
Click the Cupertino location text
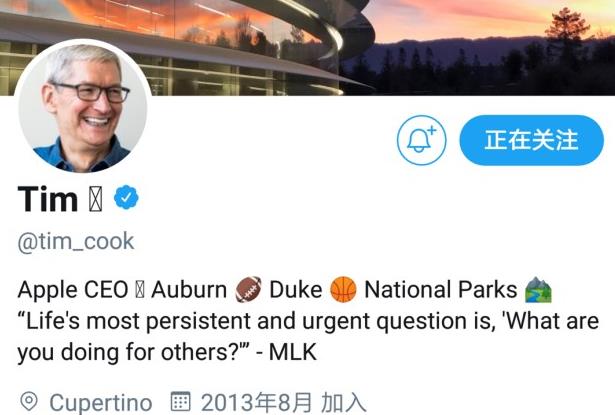(x=101, y=403)
